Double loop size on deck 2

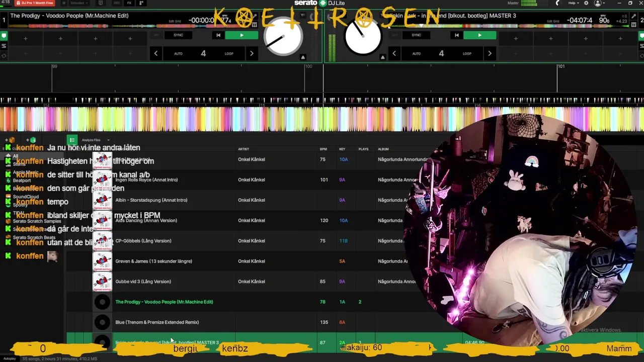[490, 53]
